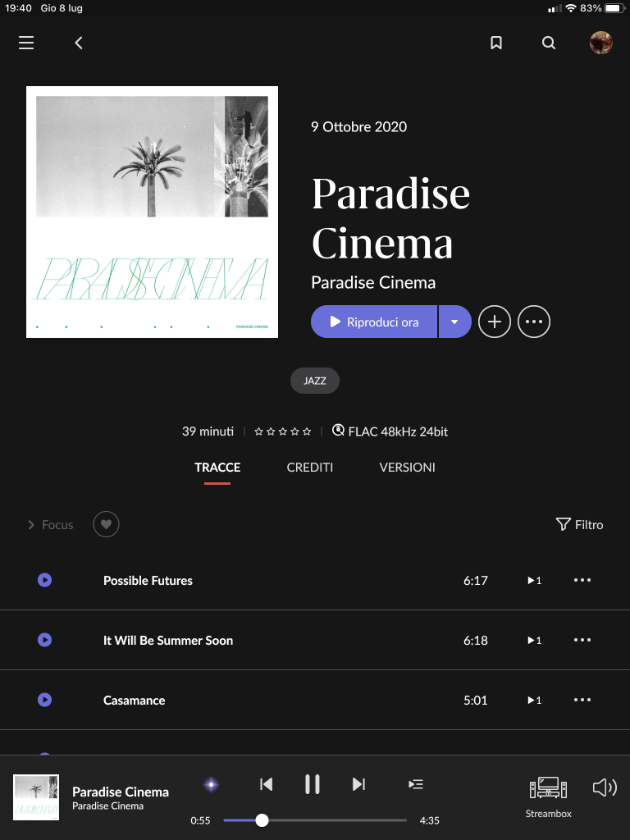Open play count for Casamance

535,701
